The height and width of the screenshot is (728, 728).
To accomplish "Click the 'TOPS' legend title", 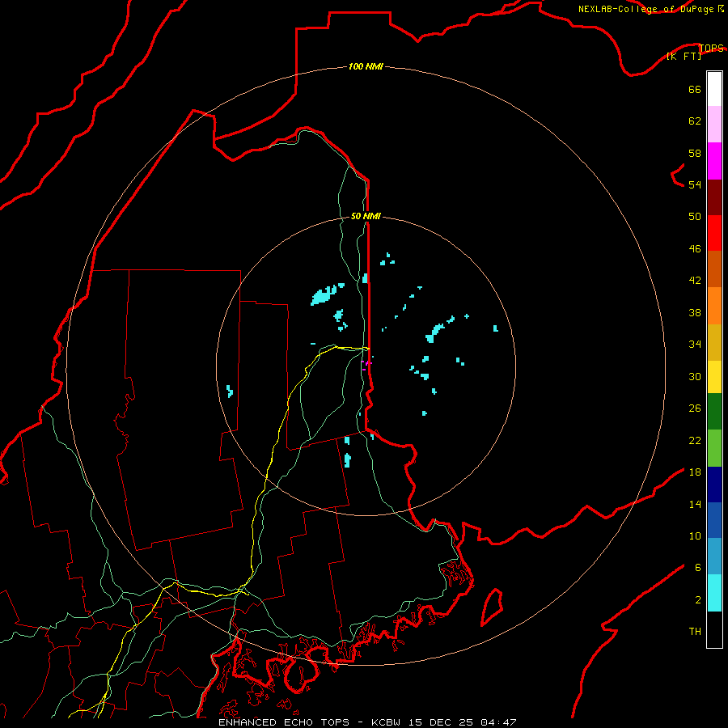I will coord(711,48).
